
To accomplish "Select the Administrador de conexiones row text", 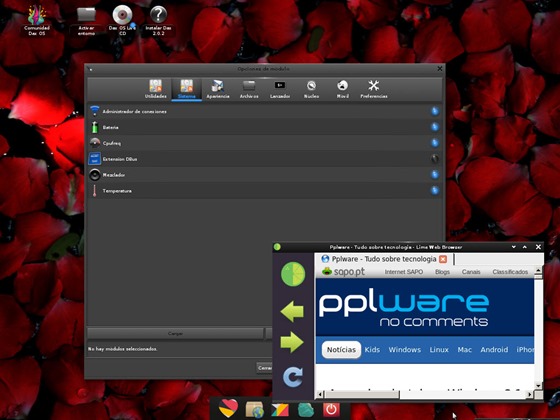I will click(x=134, y=111).
